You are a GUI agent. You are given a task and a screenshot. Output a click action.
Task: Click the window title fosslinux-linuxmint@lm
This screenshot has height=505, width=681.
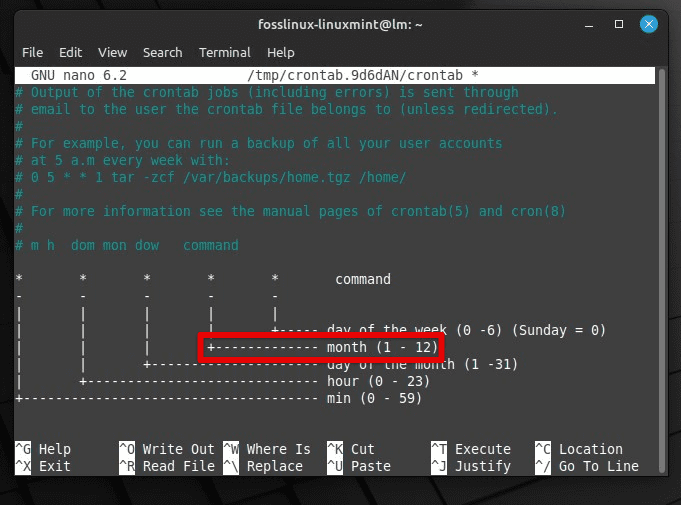[340, 24]
